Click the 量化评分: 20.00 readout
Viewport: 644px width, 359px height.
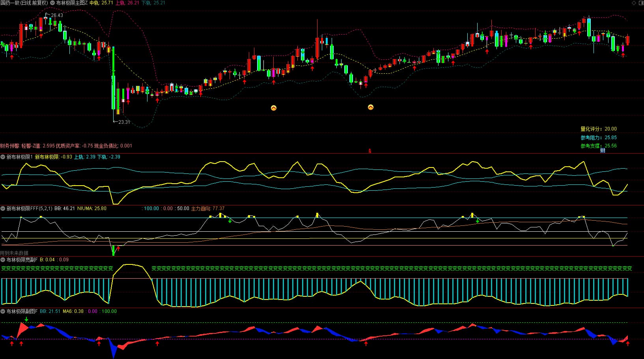[x=599, y=129]
